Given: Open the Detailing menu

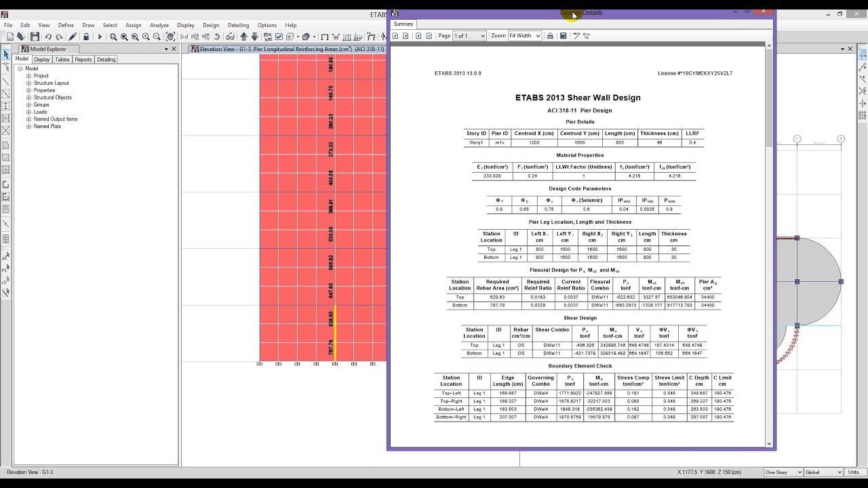Looking at the screenshot, I should tap(238, 25).
